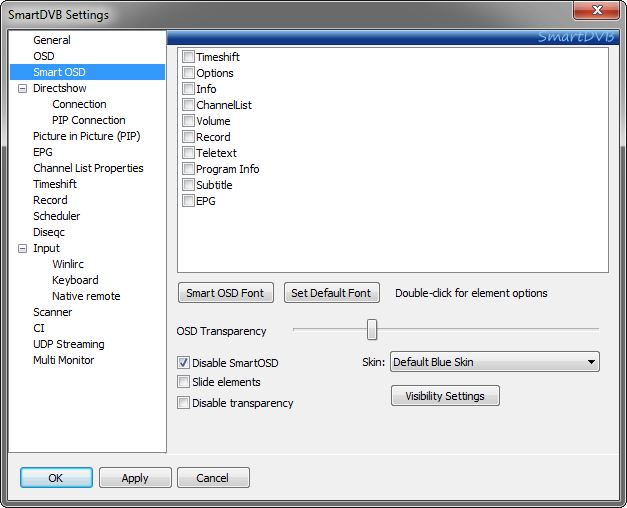Click the OSD Transparency slider thumb
Screen dimensions: 627x508
(x=372, y=330)
